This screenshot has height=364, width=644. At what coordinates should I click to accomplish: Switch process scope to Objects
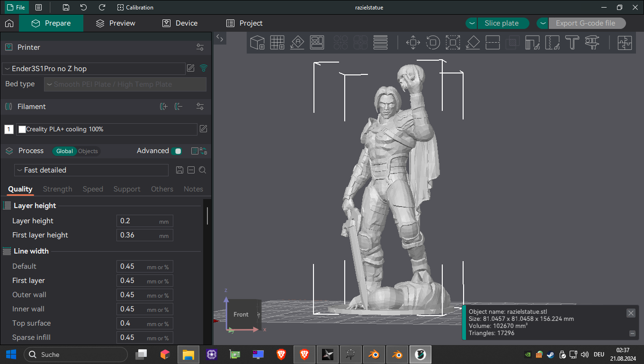click(88, 151)
